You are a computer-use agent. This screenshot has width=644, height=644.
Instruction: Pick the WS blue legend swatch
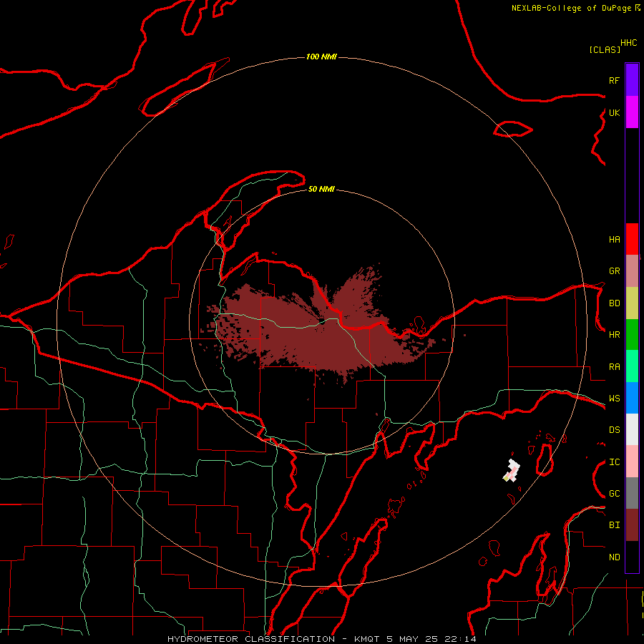[632, 398]
